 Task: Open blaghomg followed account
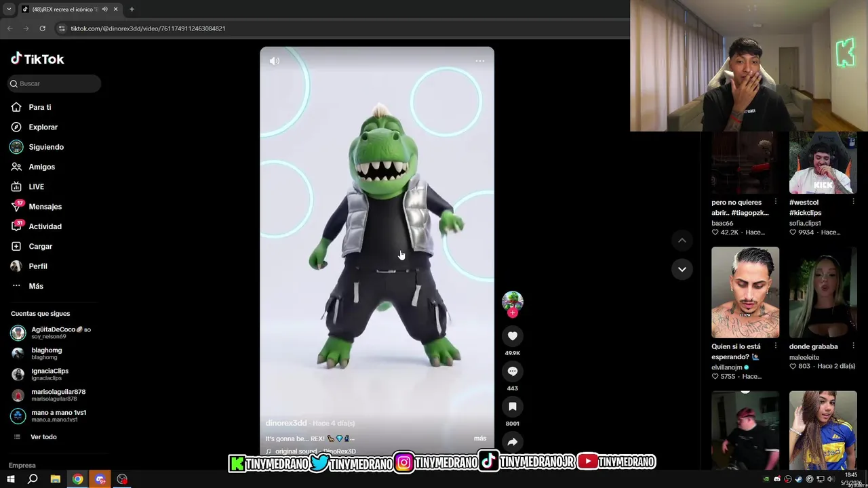click(x=37, y=353)
